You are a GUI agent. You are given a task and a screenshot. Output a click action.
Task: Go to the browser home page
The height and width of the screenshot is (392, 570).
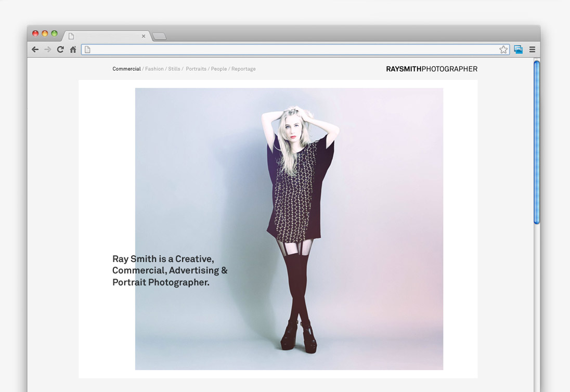[73, 49]
